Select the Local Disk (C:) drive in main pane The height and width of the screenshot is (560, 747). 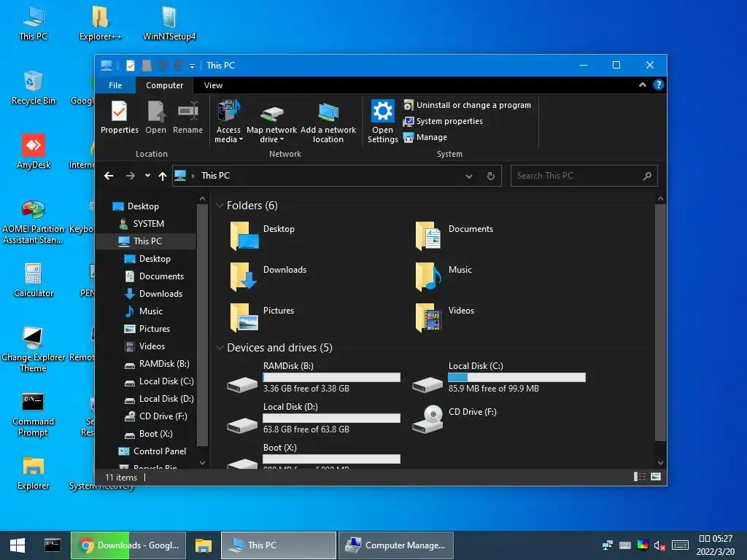[499, 378]
